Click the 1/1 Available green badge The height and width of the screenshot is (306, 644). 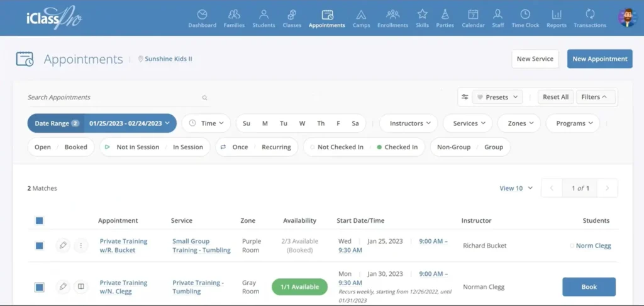pos(299,286)
